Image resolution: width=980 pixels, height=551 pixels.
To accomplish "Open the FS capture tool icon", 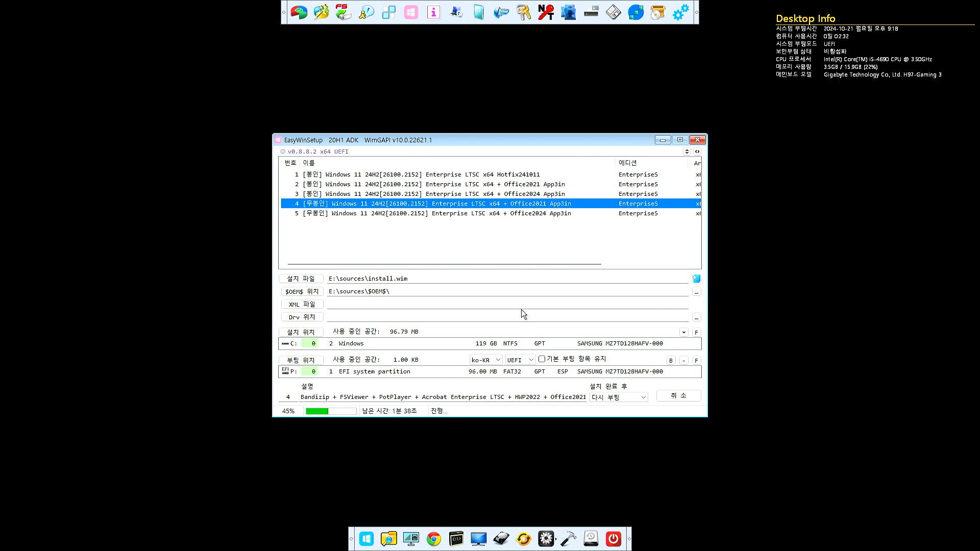I will (344, 12).
